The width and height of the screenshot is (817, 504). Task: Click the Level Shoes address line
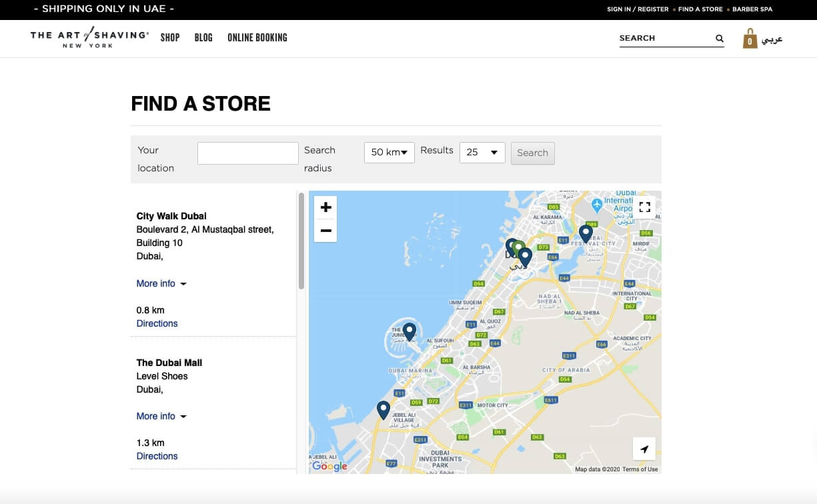(x=162, y=376)
